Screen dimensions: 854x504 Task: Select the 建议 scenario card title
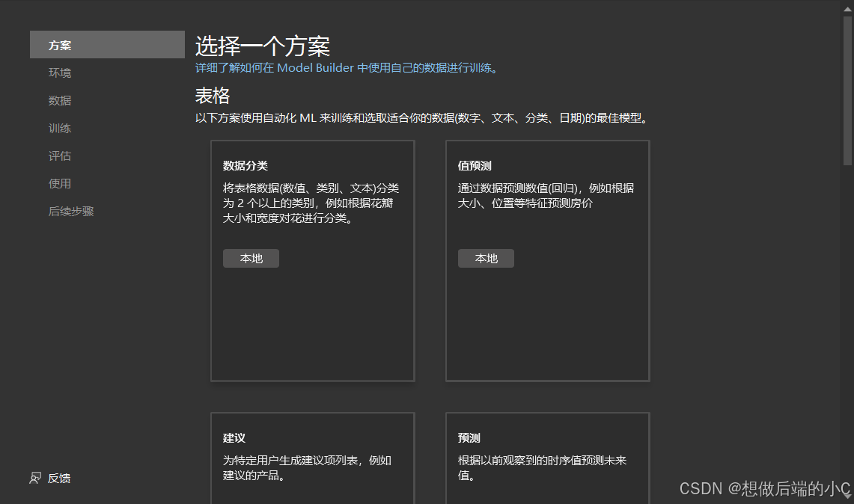(x=234, y=438)
